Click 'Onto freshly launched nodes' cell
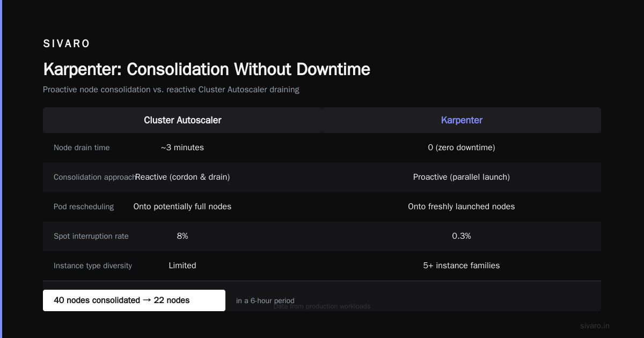 pyautogui.click(x=462, y=207)
